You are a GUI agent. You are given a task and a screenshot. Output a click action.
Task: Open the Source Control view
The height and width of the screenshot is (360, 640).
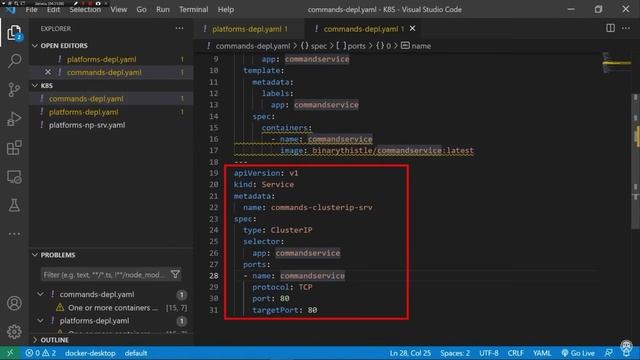coord(14,90)
